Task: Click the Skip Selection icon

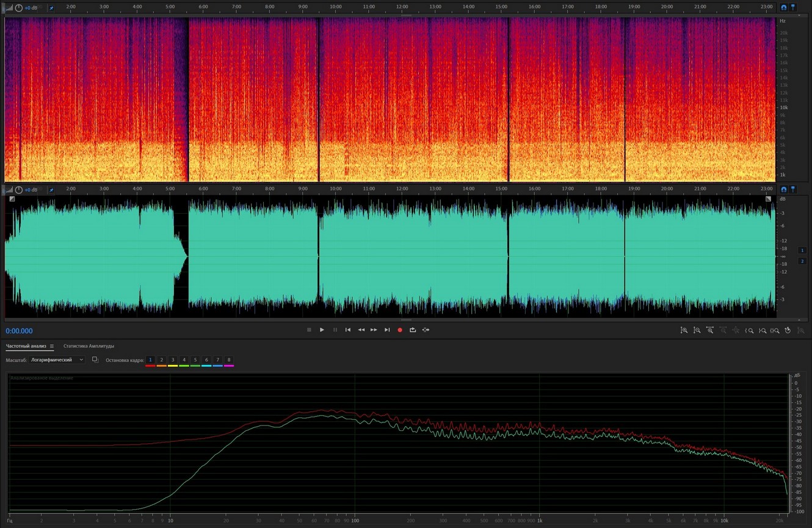Action: (x=426, y=330)
